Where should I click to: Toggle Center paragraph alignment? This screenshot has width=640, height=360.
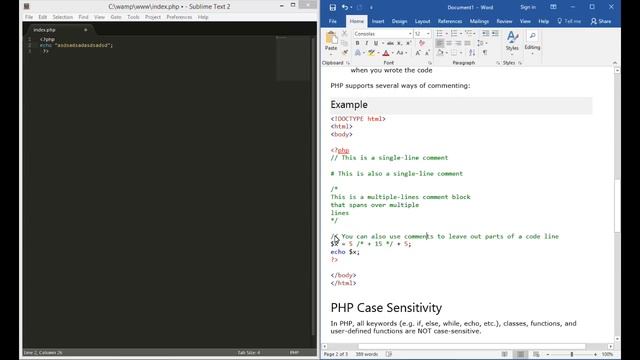(x=449, y=43)
